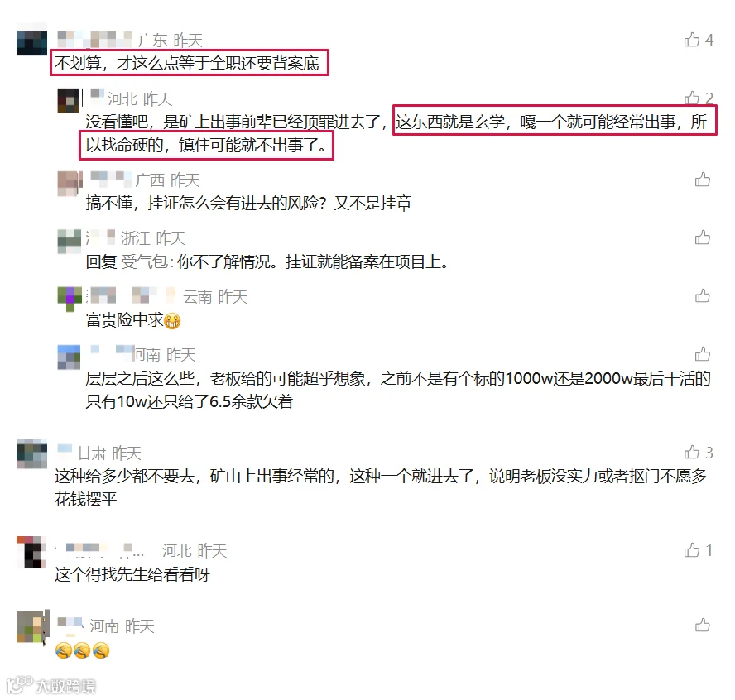The height and width of the screenshot is (700, 735).
Task: Like the Hebei comment 这个得找先生给看看呀
Action: [x=692, y=550]
